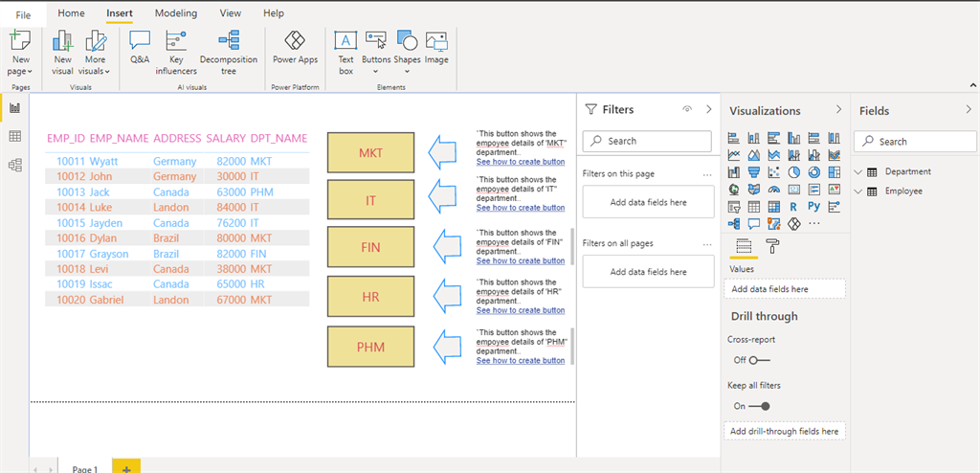Collapse the Filters pane with the chevron
This screenshot has width=980, height=473.
pyautogui.click(x=709, y=109)
